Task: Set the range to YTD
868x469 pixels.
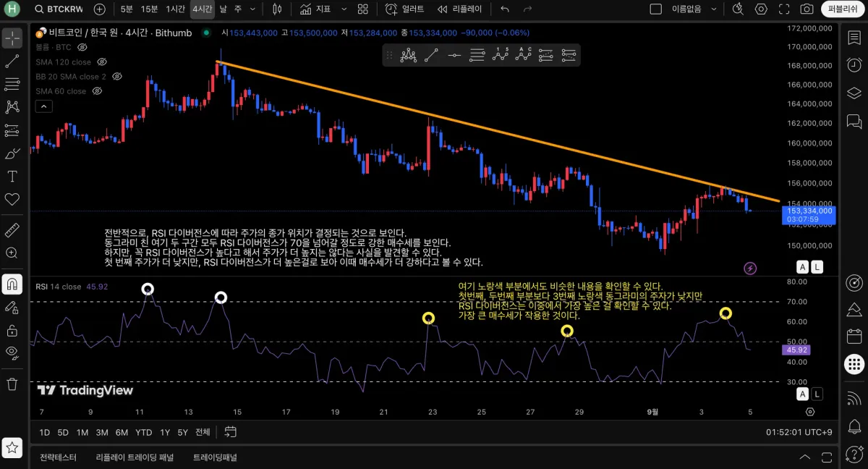Action: point(144,432)
